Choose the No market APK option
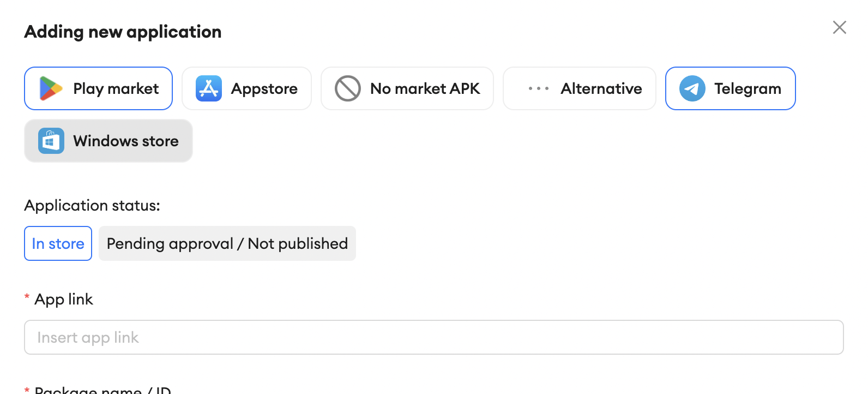Image resolution: width=868 pixels, height=394 pixels. [407, 88]
